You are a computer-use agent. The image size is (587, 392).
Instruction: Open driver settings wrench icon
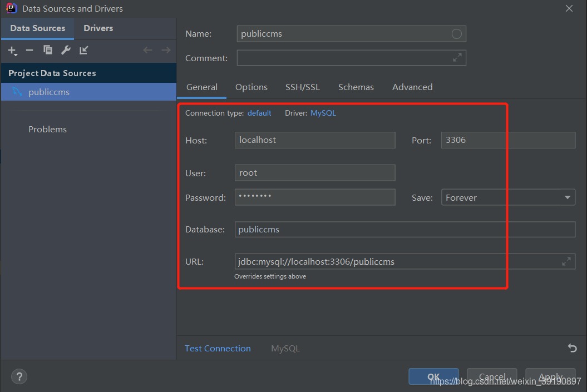click(66, 49)
